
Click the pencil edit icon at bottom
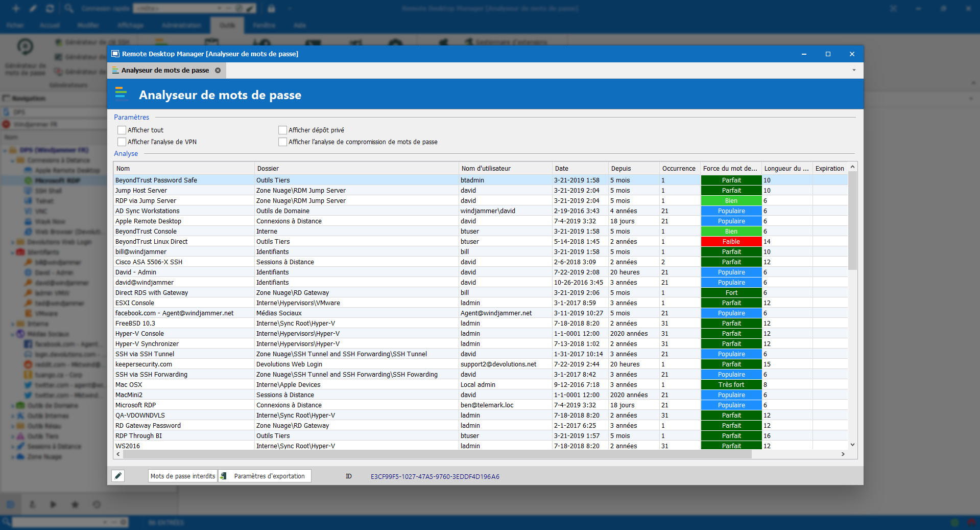(x=118, y=476)
